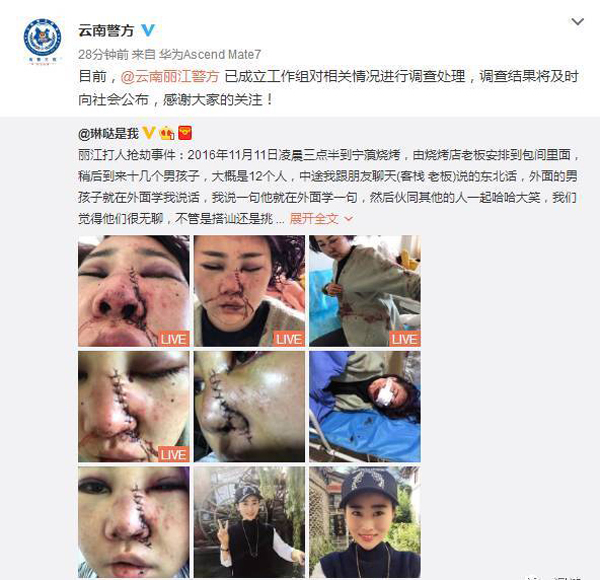
Task: Open the bottom-row peace-sign photo thumbnail
Action: click(x=249, y=522)
